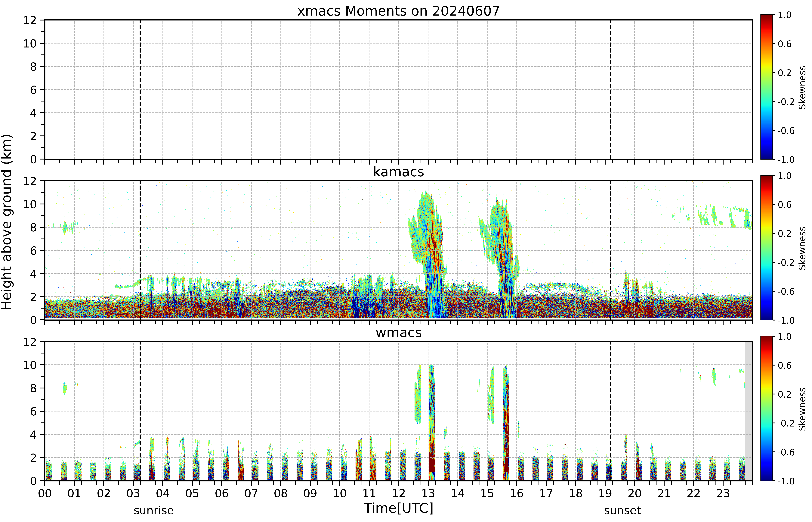Click the 19 hour tick label
The width and height of the screenshot is (812, 522).
[x=605, y=493]
